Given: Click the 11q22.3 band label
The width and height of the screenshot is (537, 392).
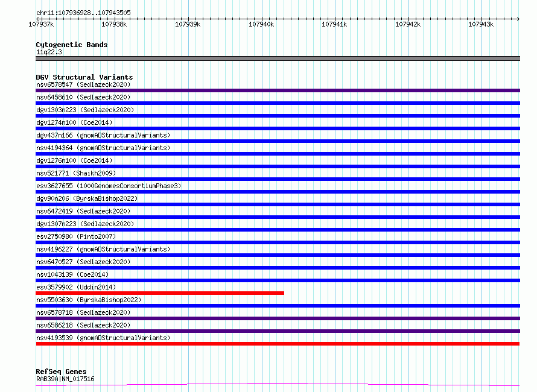Looking at the screenshot, I should click(x=49, y=52).
